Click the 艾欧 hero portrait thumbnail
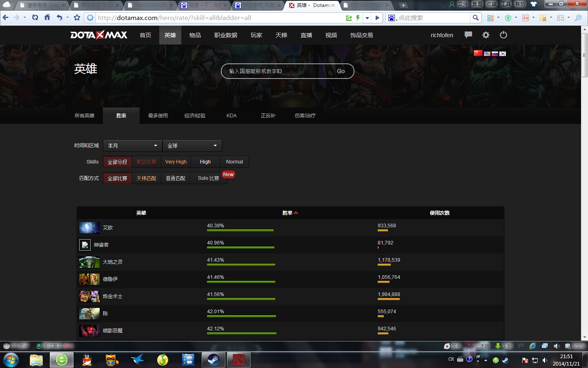This screenshot has height=368, width=588. pos(89,228)
